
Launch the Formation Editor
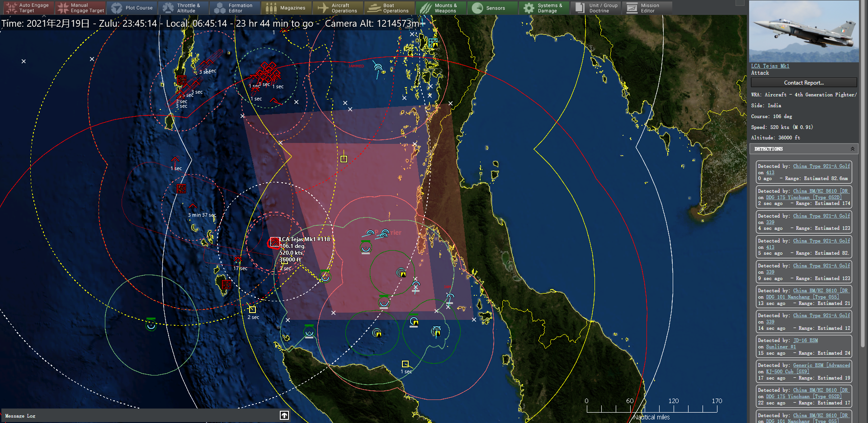235,8
